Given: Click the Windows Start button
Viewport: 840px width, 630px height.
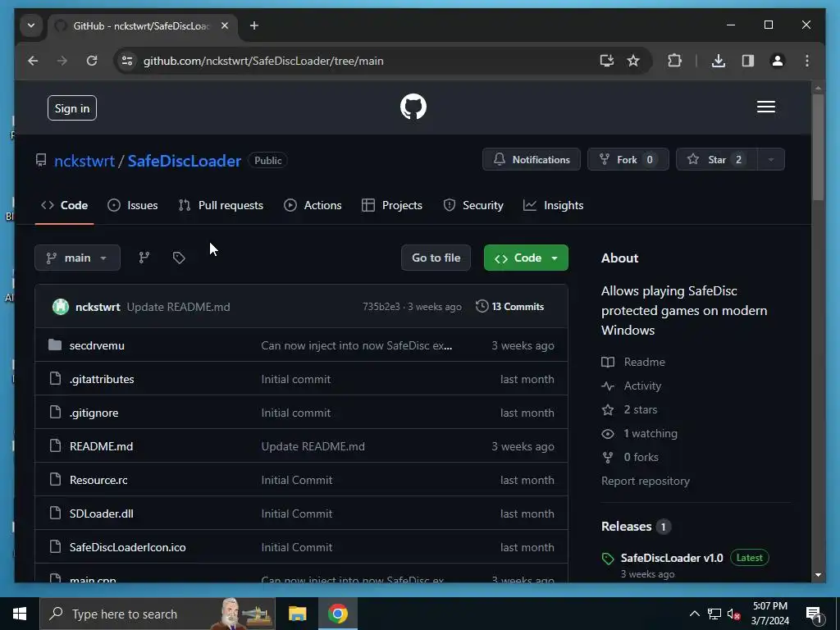Looking at the screenshot, I should click(20, 614).
